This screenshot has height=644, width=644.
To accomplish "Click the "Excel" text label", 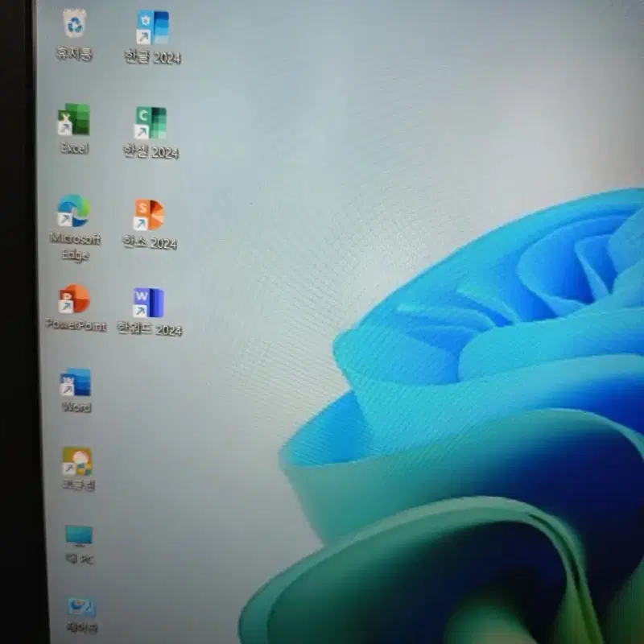I will click(74, 148).
